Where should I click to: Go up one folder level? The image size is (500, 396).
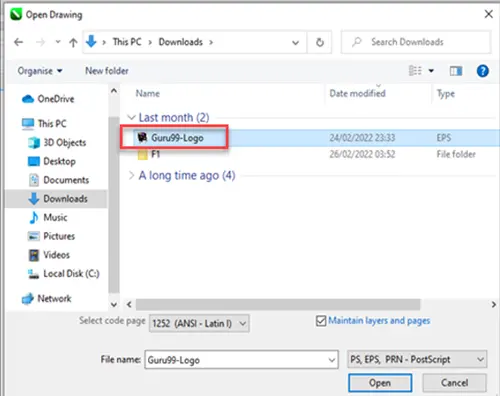(73, 42)
